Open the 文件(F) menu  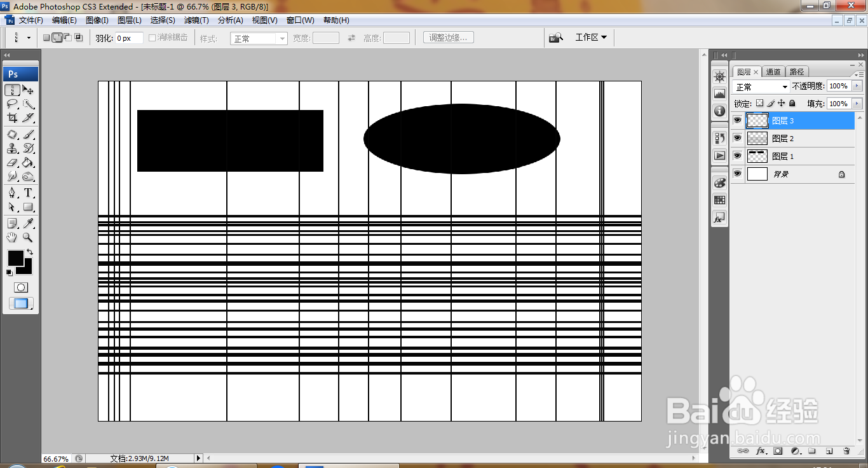click(x=31, y=20)
